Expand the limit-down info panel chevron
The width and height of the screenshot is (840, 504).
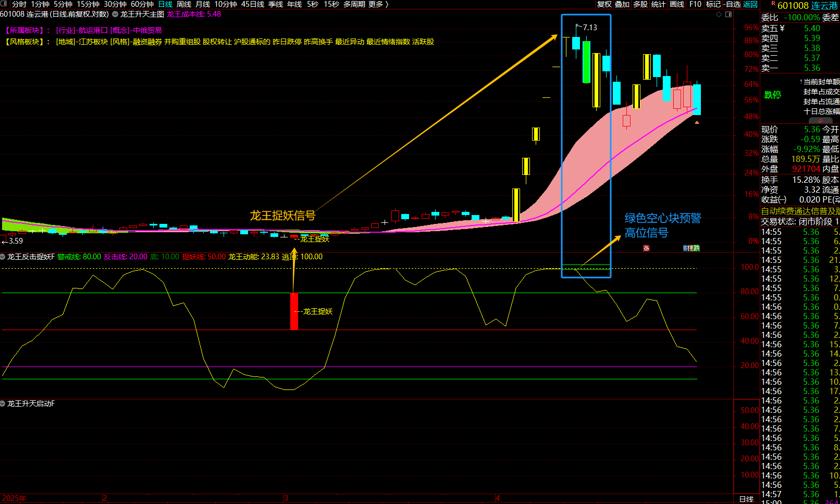pyautogui.click(x=821, y=121)
